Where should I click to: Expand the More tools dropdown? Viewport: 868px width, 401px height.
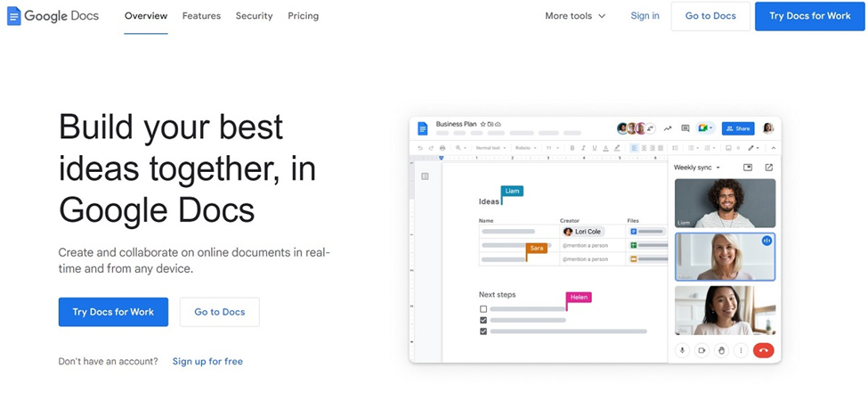575,16
